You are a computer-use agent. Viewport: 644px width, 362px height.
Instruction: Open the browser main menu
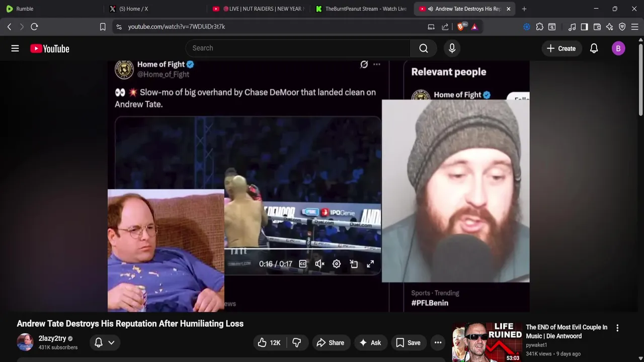click(x=634, y=27)
